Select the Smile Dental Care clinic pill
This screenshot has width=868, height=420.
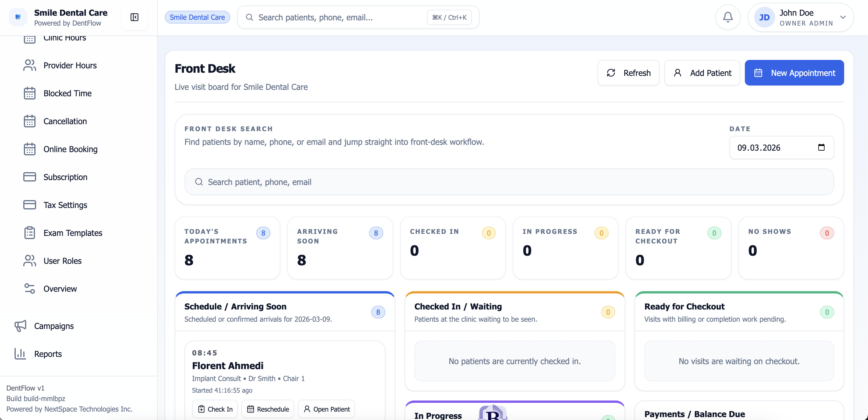coord(197,17)
